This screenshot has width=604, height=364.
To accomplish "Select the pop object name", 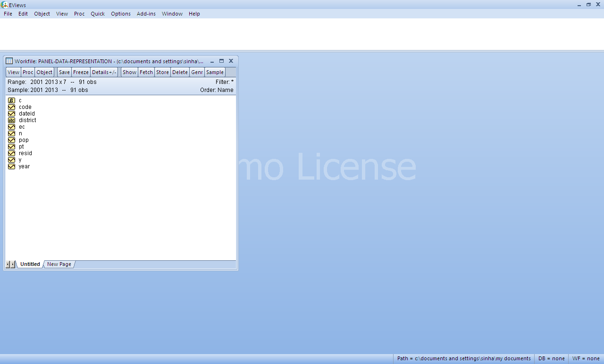I will click(x=24, y=140).
